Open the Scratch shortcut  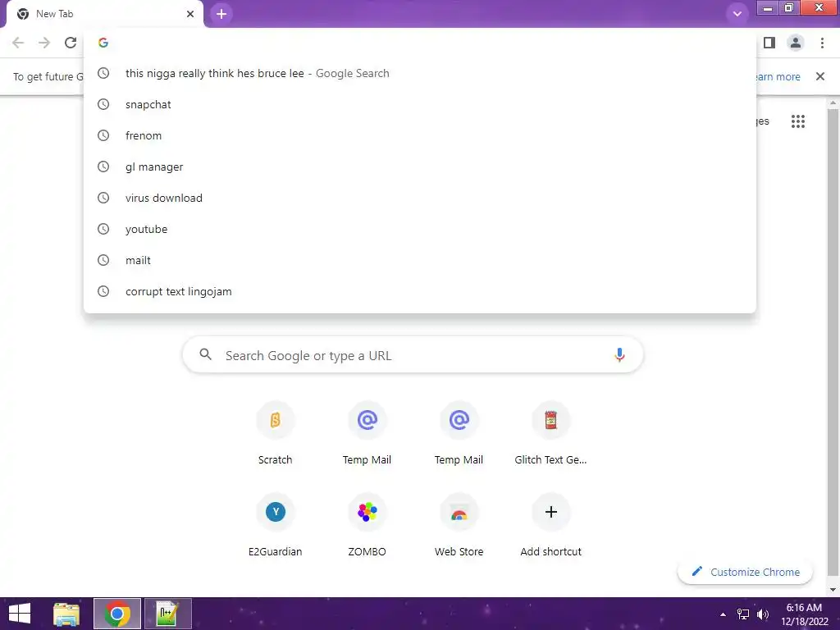coord(276,433)
